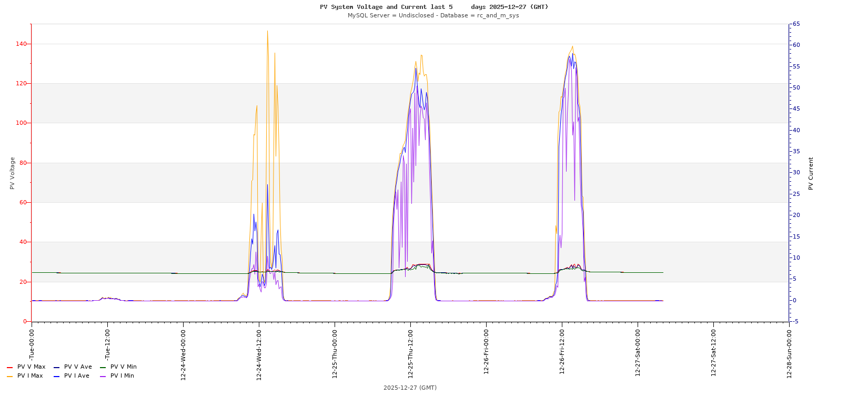Click the 65 tick on the current axis
The width and height of the screenshot is (868, 395).
click(x=796, y=24)
